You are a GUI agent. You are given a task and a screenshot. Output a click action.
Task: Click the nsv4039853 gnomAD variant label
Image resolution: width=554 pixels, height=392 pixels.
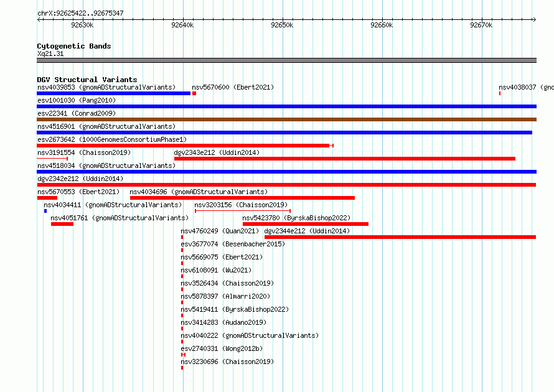tap(106, 87)
